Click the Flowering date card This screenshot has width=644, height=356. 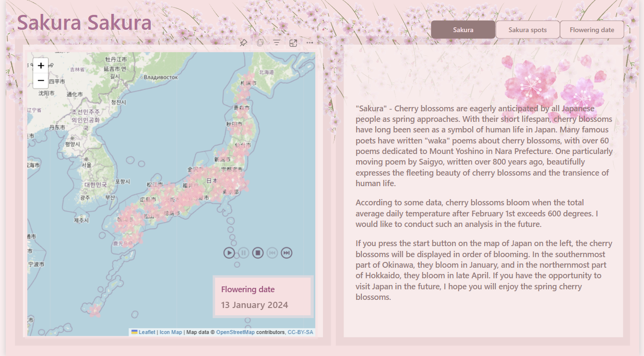(263, 297)
